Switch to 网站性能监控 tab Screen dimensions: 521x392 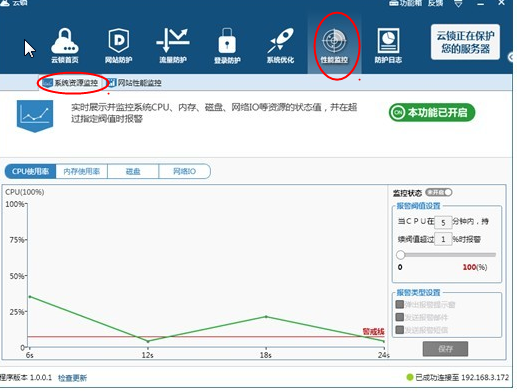click(x=134, y=83)
